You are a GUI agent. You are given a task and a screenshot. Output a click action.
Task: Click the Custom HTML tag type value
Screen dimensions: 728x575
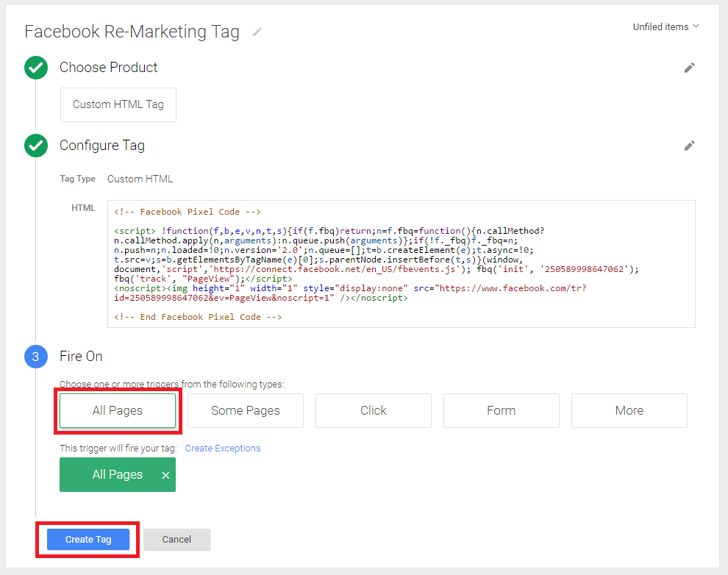[x=140, y=179]
